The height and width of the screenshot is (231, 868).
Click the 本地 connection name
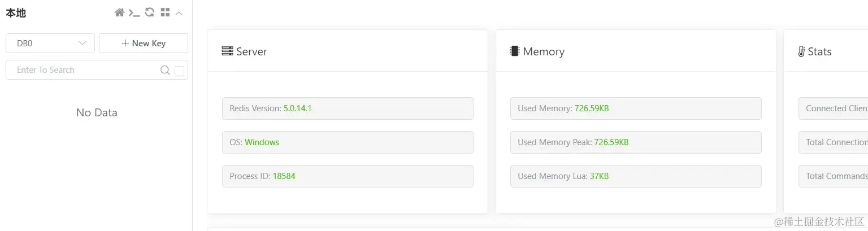click(x=16, y=13)
